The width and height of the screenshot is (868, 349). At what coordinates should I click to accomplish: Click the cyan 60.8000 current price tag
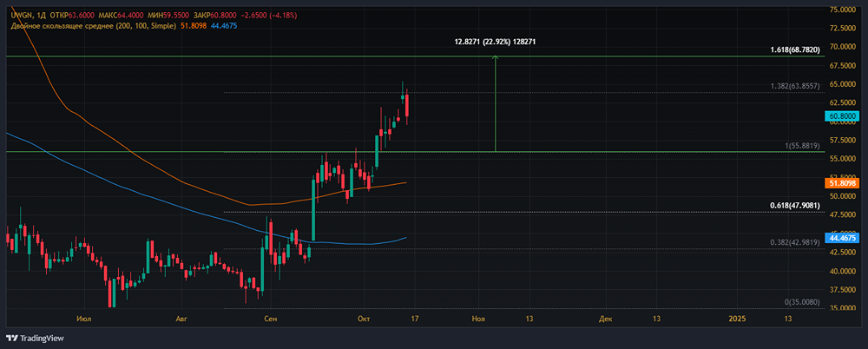(843, 116)
